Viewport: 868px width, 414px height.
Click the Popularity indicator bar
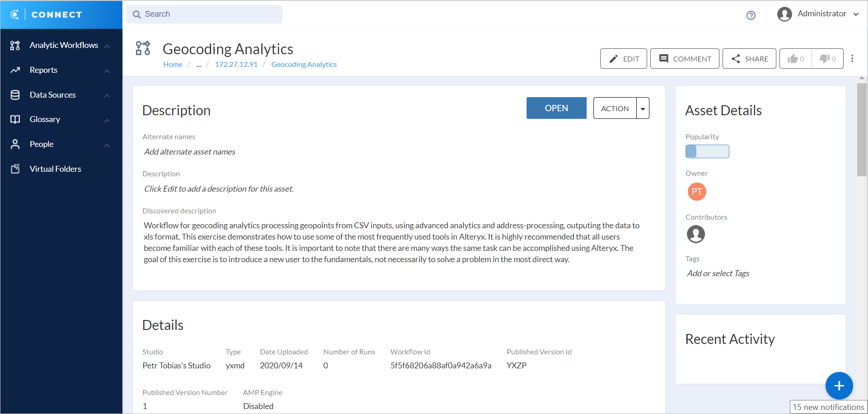(707, 151)
